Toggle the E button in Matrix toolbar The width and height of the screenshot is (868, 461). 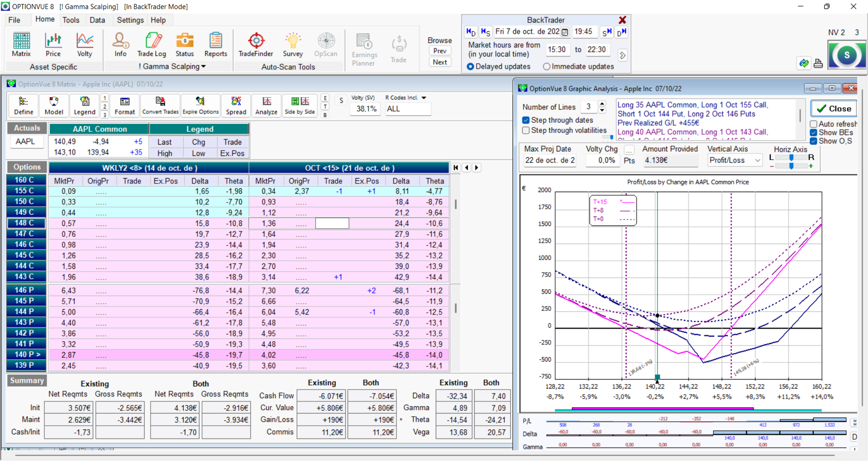pyautogui.click(x=325, y=98)
